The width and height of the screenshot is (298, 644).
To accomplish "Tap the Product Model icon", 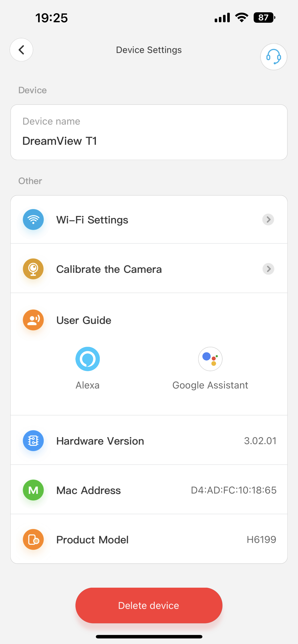I will [33, 539].
